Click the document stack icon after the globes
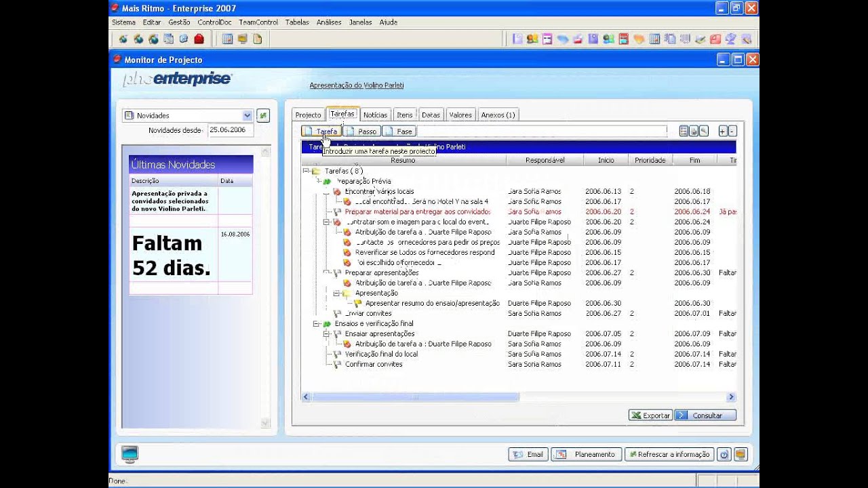 tap(169, 39)
